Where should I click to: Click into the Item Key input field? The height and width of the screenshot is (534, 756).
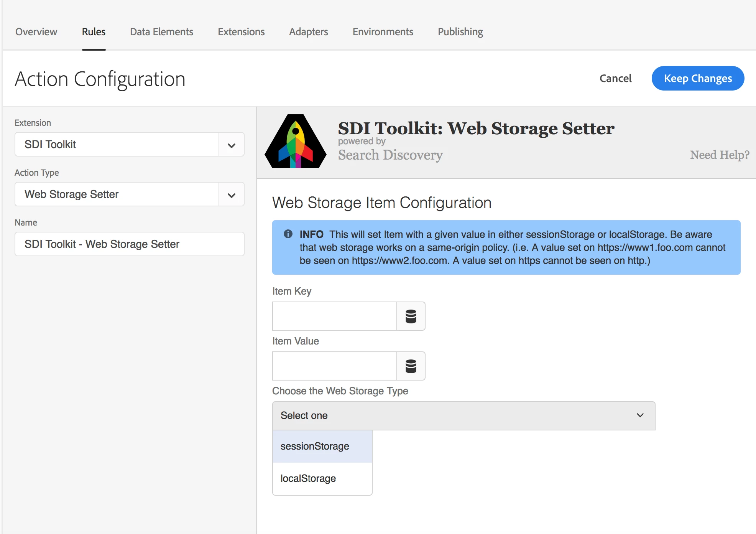click(334, 316)
